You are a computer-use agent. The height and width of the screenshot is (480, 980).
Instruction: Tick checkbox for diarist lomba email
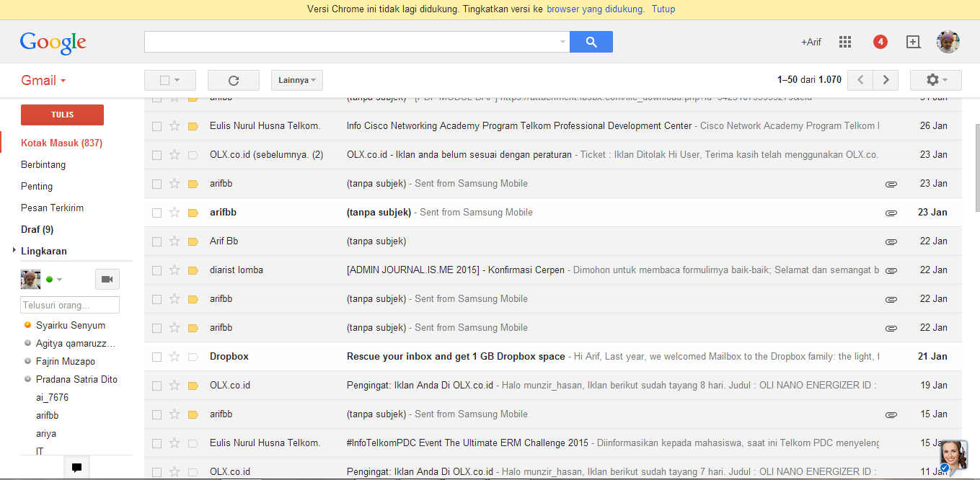pyautogui.click(x=156, y=270)
